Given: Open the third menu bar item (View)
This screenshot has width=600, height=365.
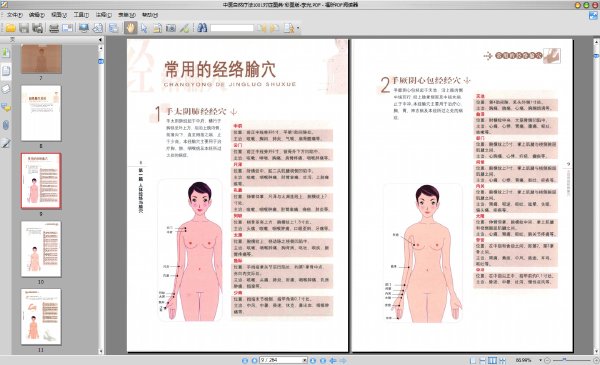Looking at the screenshot, I should click(x=59, y=15).
